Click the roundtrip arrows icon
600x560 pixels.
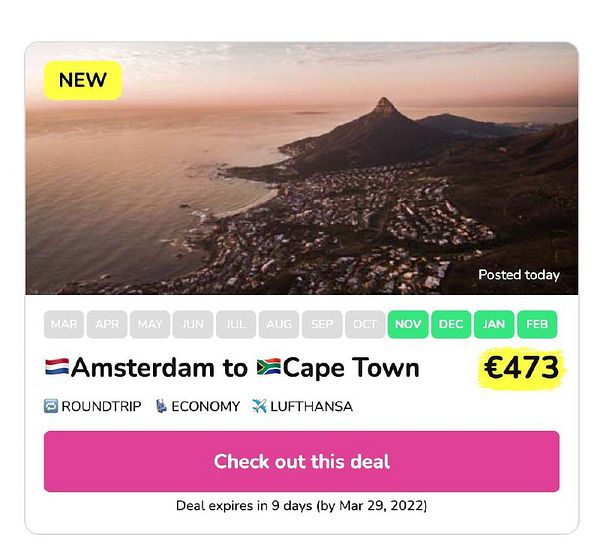[51, 406]
